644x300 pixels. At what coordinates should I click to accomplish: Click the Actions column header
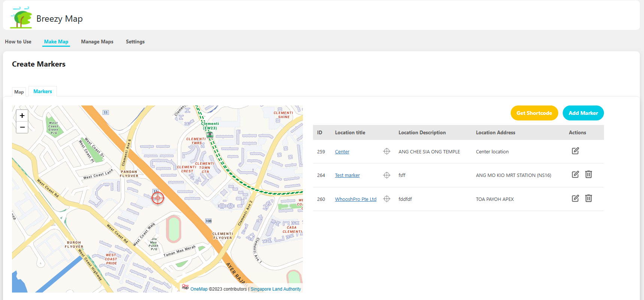577,132
